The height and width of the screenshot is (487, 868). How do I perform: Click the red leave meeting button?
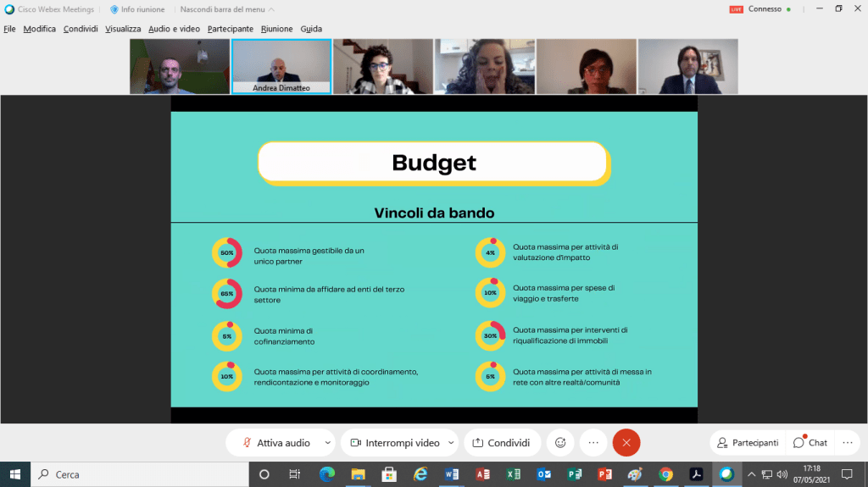pyautogui.click(x=626, y=442)
